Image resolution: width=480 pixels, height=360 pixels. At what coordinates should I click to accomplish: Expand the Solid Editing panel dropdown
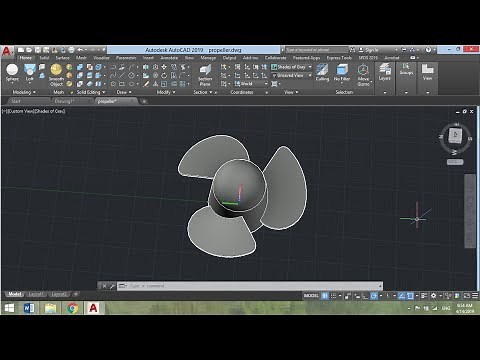coord(91,92)
